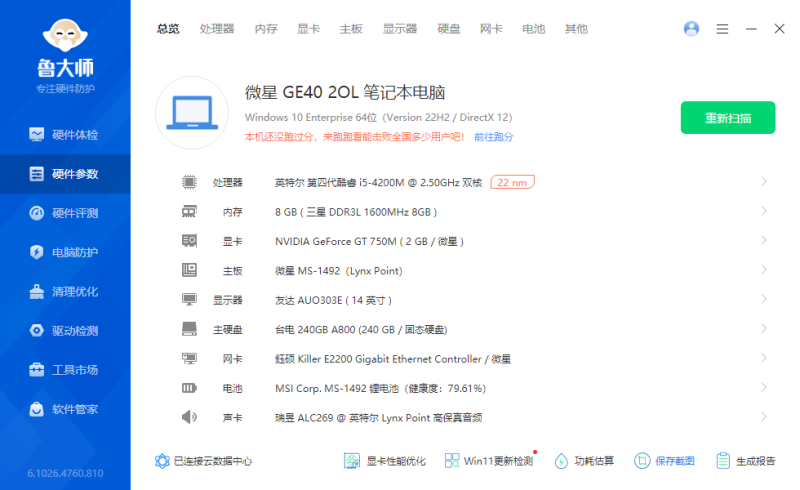Switch to the 显示器 tab
This screenshot has height=490, width=800.
(400, 29)
